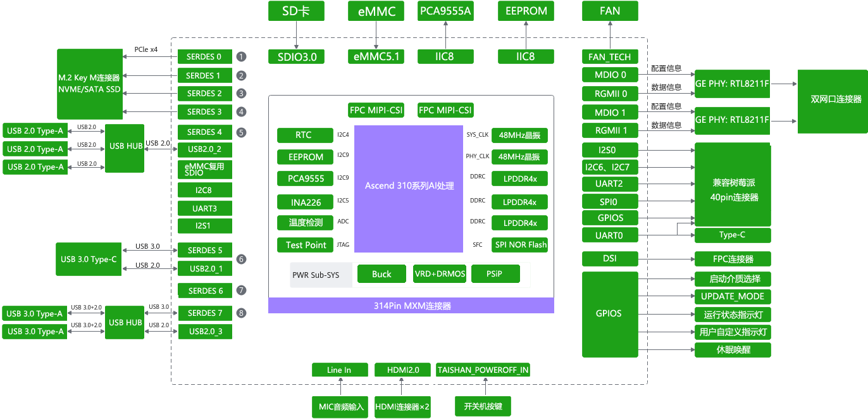Click the SPI NOR Flash block
Viewport: 868px width, 419px height.
(x=519, y=244)
